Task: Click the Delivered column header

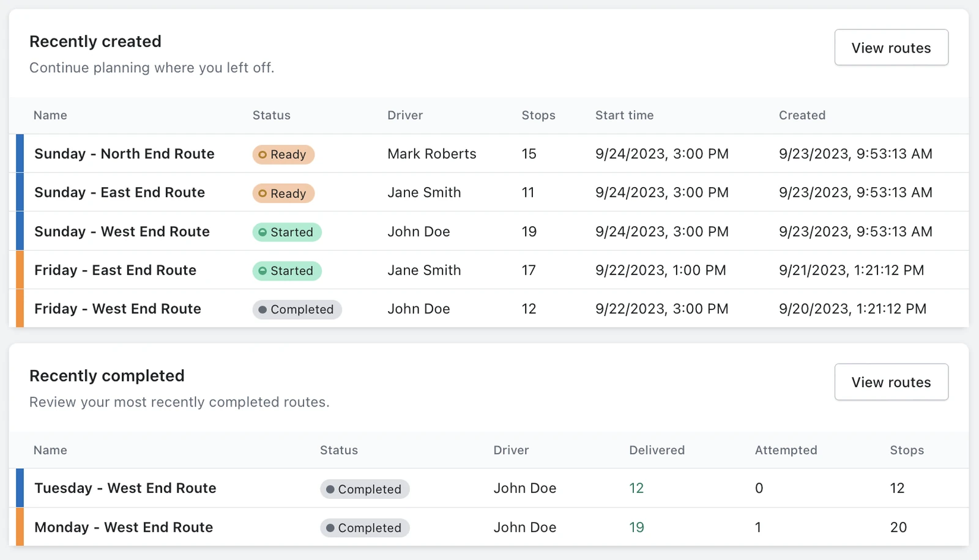Action: 657,450
